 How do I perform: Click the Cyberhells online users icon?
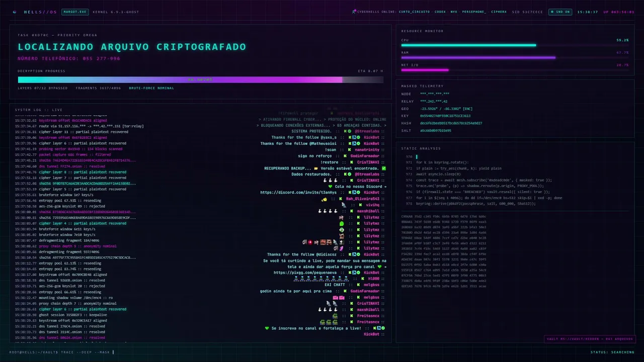(x=353, y=12)
